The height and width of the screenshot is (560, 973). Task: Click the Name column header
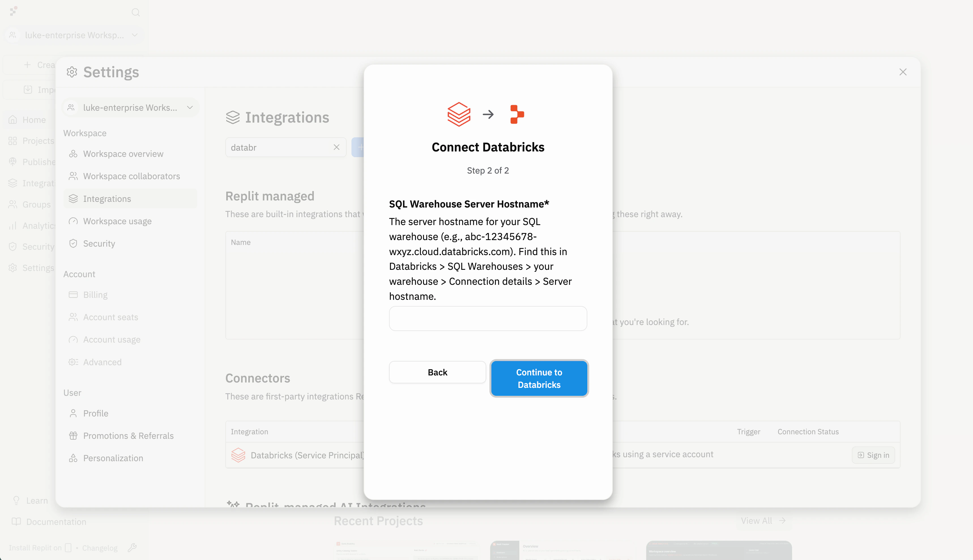(x=241, y=243)
